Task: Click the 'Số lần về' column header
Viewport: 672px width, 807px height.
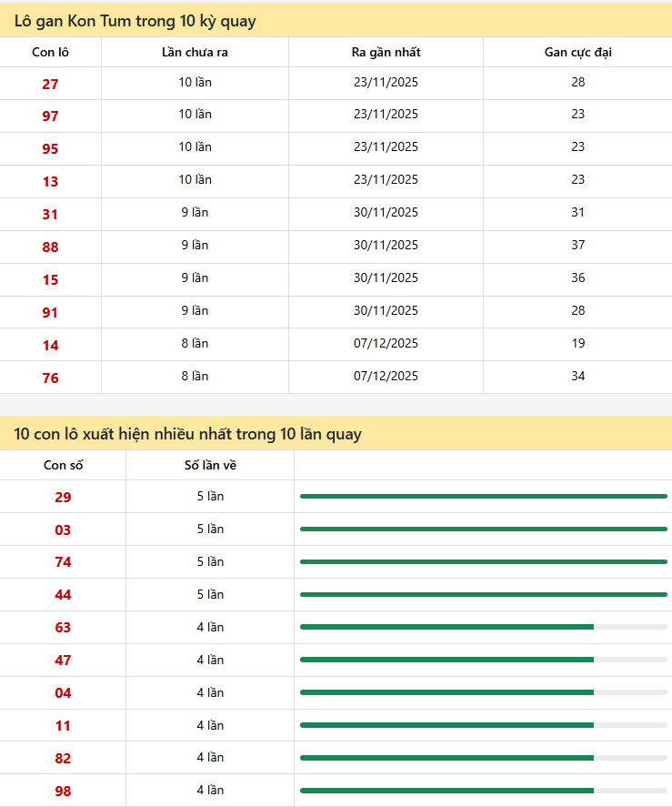Action: (210, 466)
